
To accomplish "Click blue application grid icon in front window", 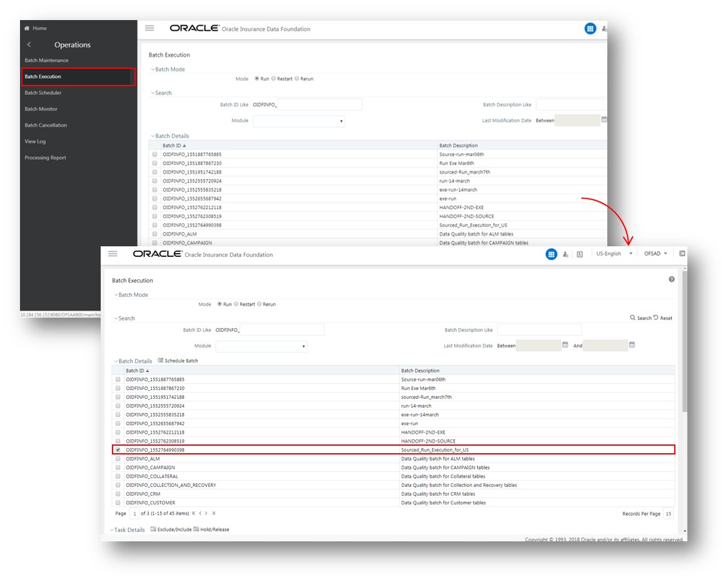I will 551,254.
